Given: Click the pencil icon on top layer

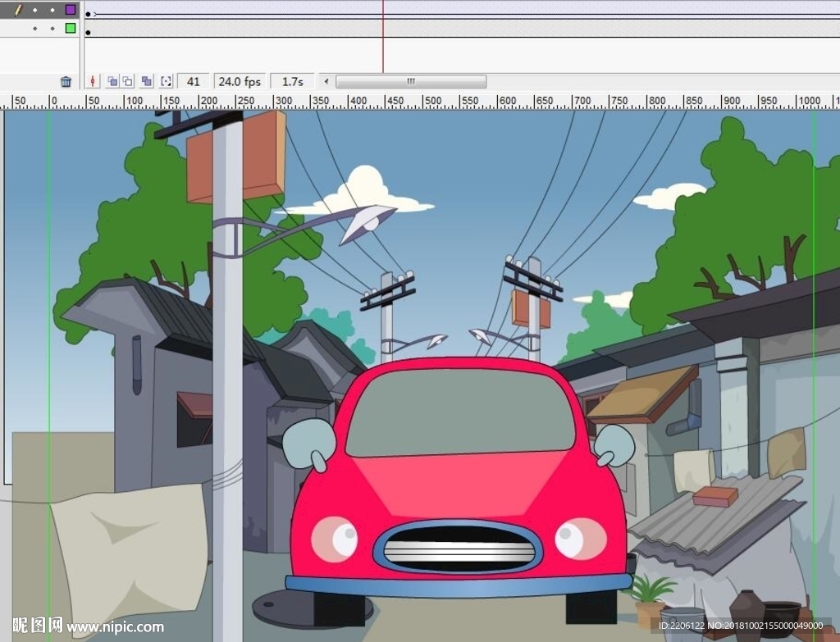Looking at the screenshot, I should [x=17, y=10].
